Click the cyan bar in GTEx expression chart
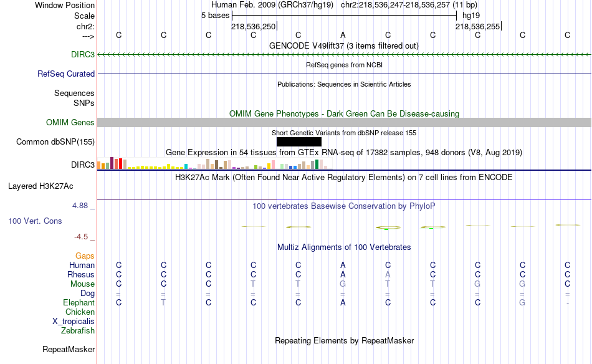 pos(186,166)
